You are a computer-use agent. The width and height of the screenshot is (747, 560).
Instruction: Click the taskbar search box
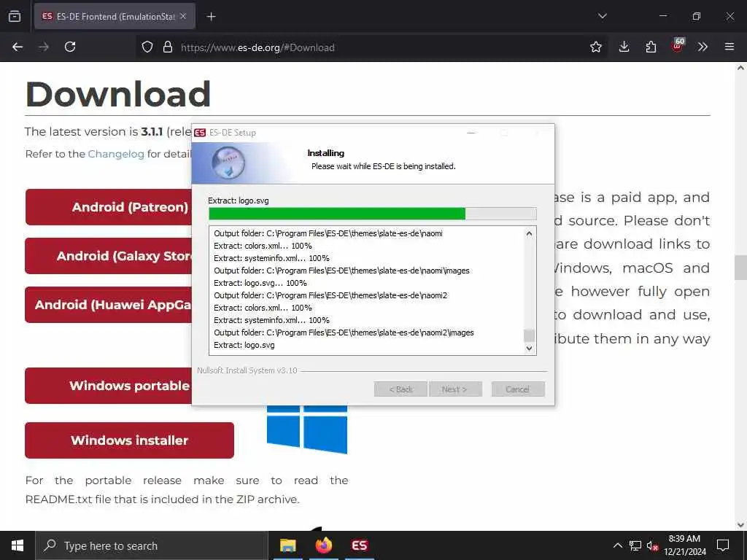pos(152,545)
